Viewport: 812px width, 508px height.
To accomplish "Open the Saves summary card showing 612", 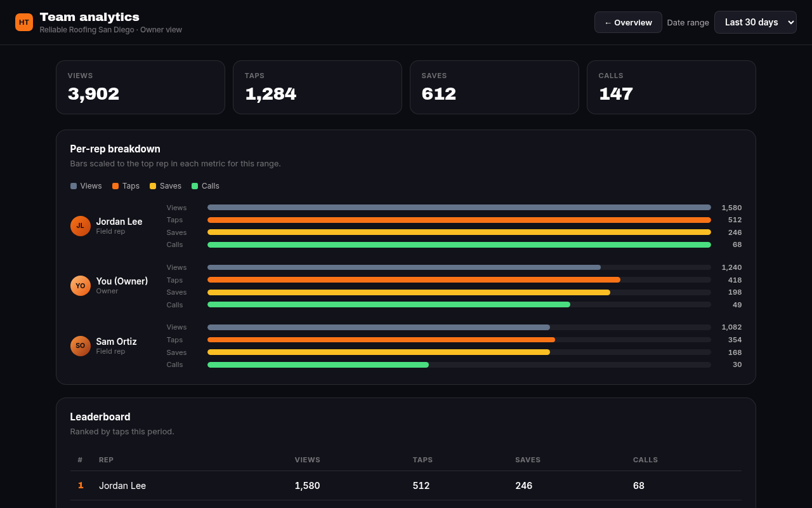I will 494,88.
